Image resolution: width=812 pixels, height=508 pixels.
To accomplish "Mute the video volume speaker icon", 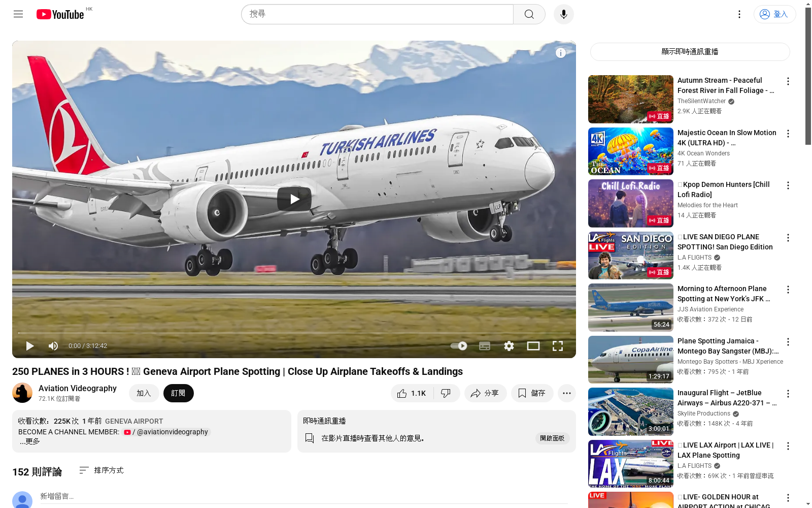I will (53, 346).
